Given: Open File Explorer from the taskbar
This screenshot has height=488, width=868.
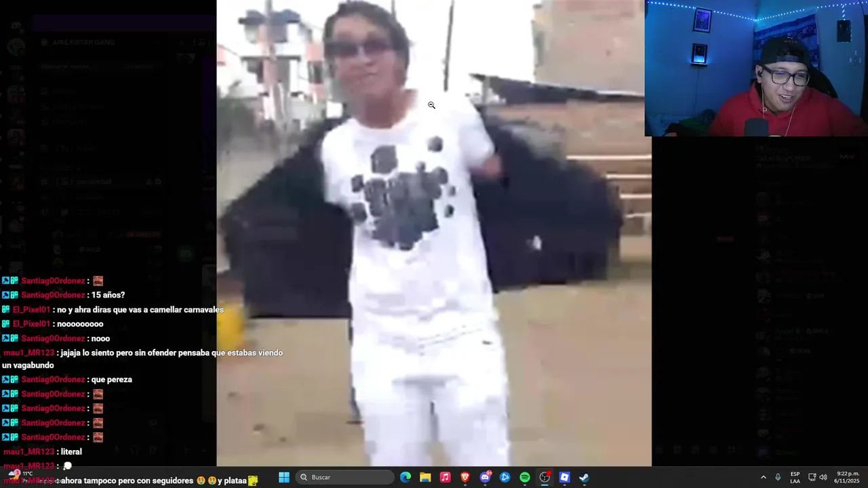Looking at the screenshot, I should coord(425,477).
